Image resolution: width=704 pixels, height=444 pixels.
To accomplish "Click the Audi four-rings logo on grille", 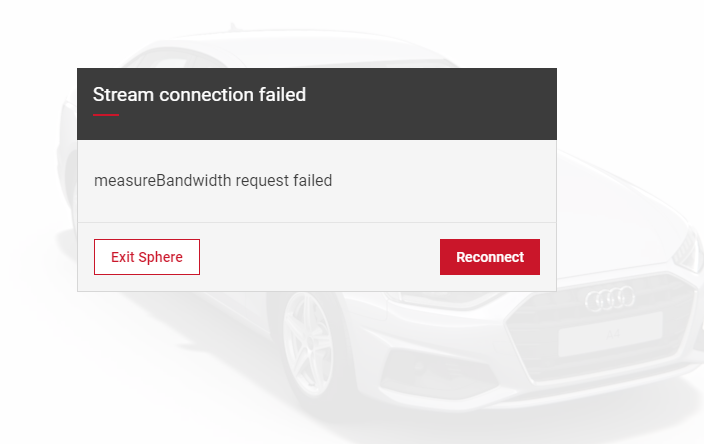I will (610, 298).
